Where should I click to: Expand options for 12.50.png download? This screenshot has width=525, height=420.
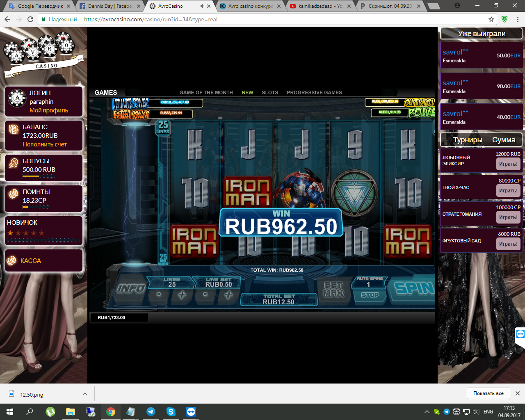[85, 394]
